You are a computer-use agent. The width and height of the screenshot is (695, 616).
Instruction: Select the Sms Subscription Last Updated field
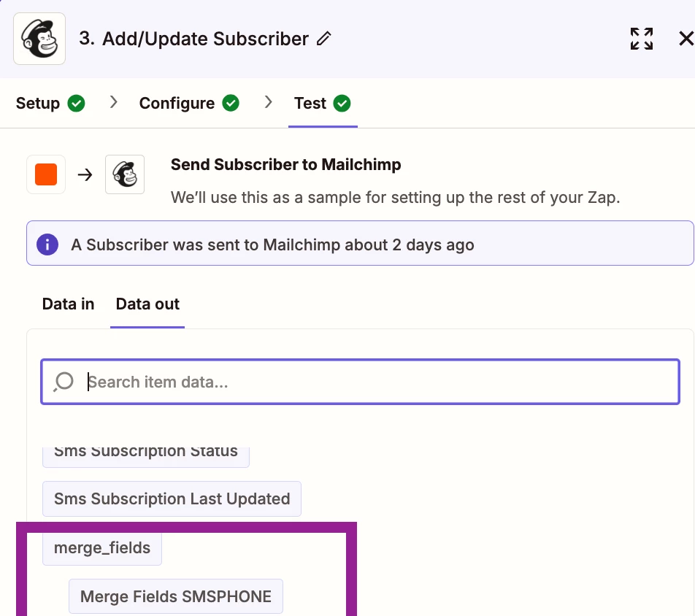172,499
